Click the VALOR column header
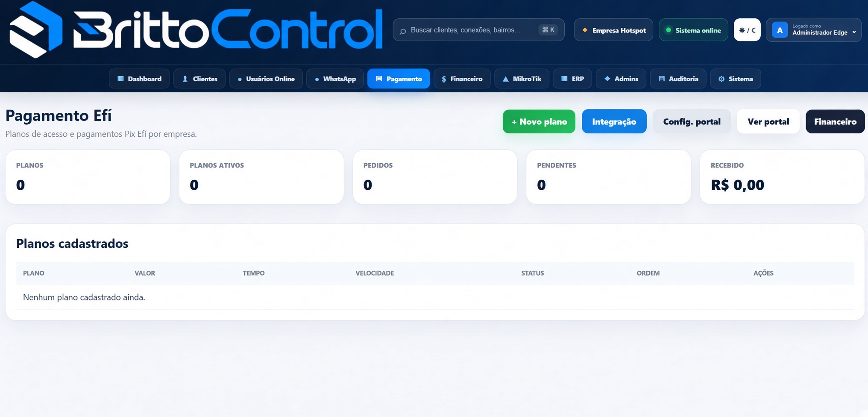 click(145, 273)
